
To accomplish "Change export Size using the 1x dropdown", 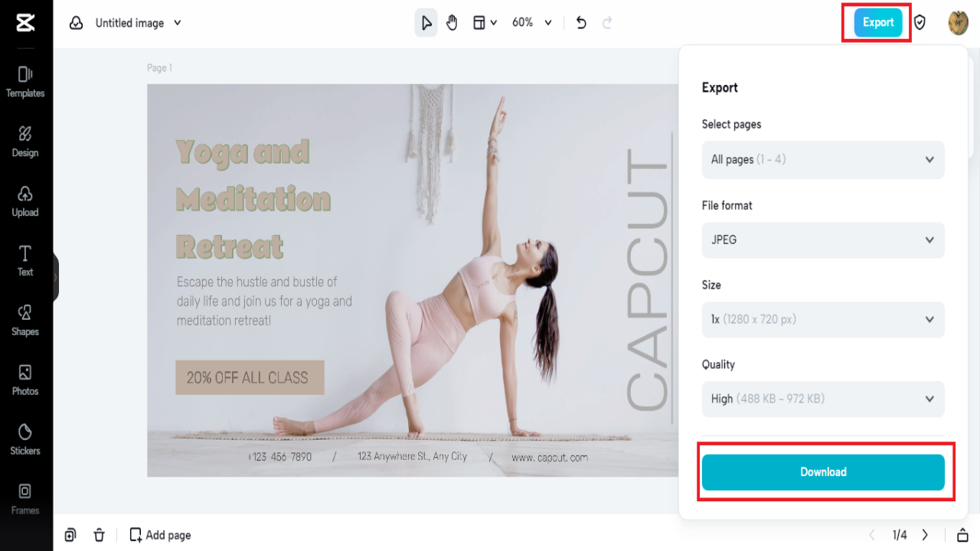I will point(823,319).
